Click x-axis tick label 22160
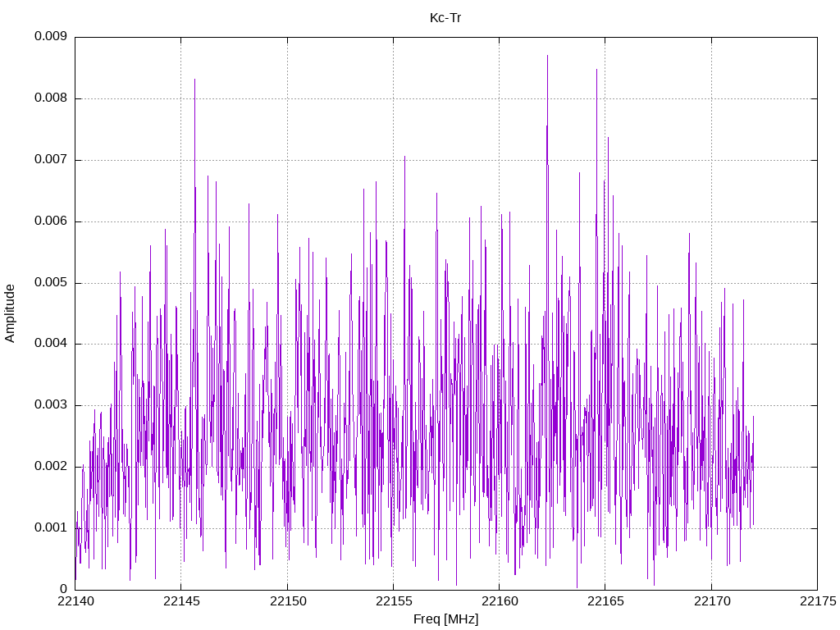The image size is (840, 630). (500, 601)
